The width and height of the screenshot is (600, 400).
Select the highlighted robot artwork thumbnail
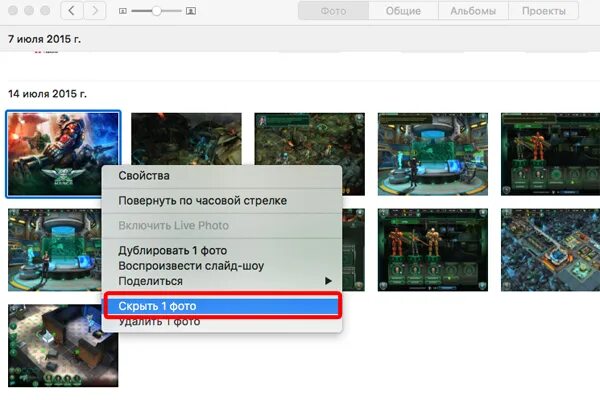click(64, 154)
